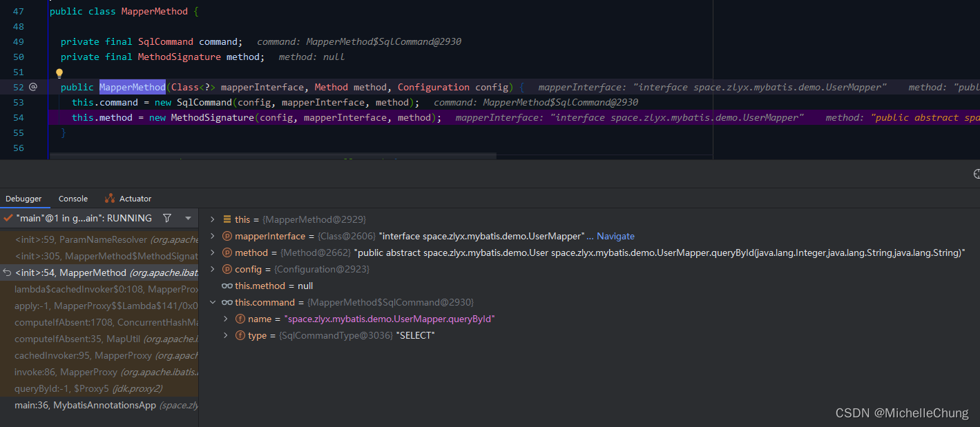Click the lightbulb quick-fix icon
980x427 pixels.
click(x=59, y=73)
